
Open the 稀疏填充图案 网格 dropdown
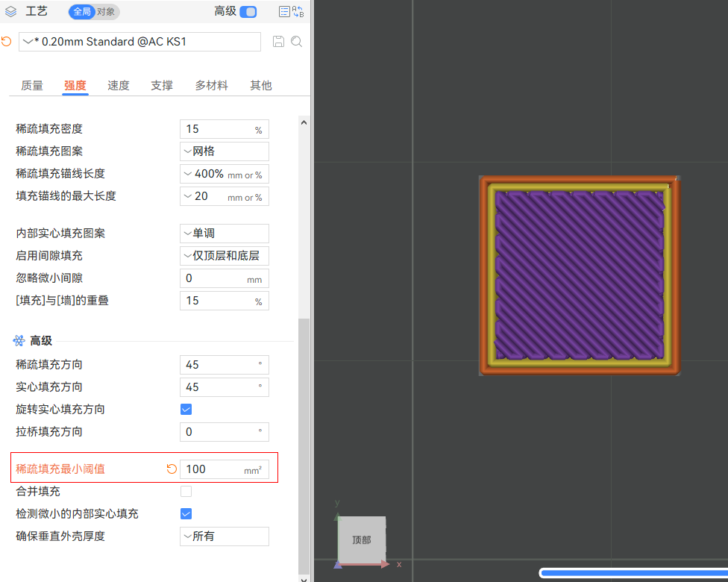(225, 151)
